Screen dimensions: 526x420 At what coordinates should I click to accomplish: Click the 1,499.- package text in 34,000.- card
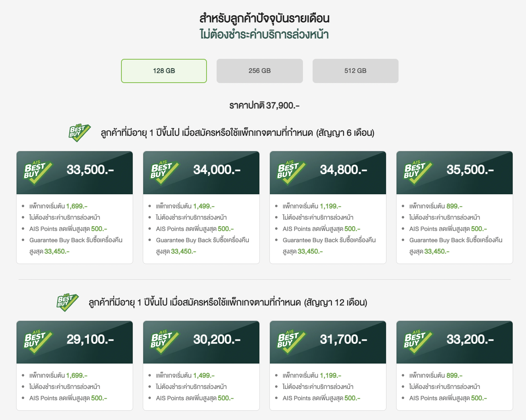tap(204, 206)
